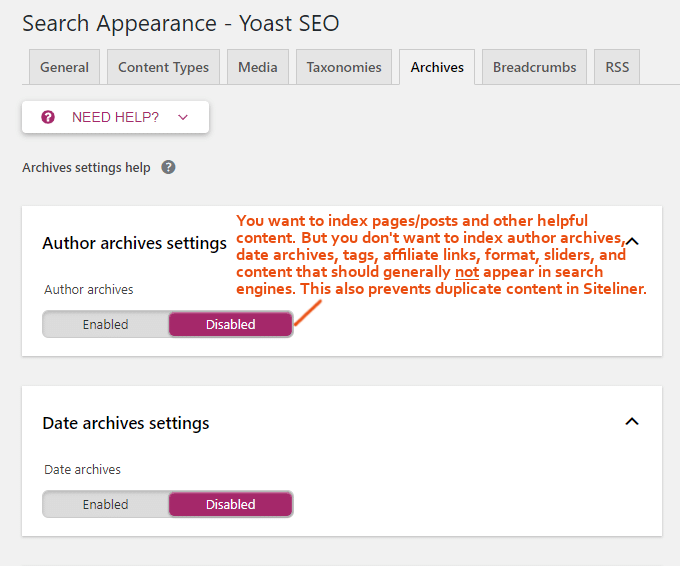Set Date archives to Enabled
Image resolution: width=680 pixels, height=566 pixels.
click(x=105, y=504)
